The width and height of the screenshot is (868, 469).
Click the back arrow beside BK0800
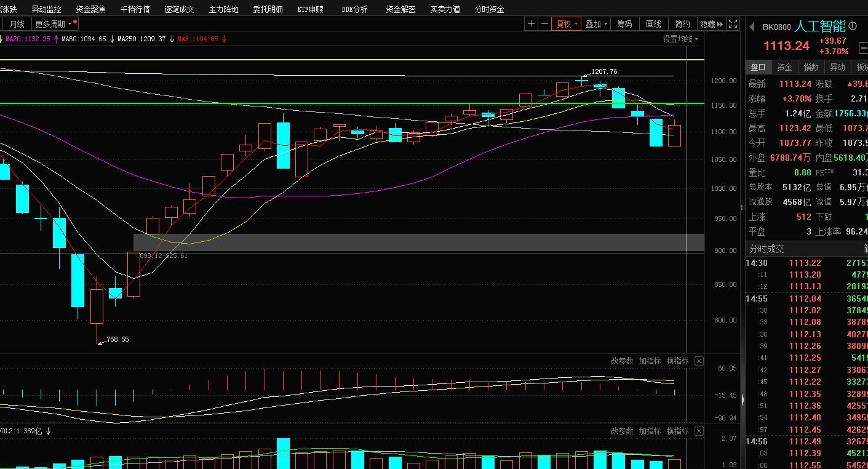[752, 27]
